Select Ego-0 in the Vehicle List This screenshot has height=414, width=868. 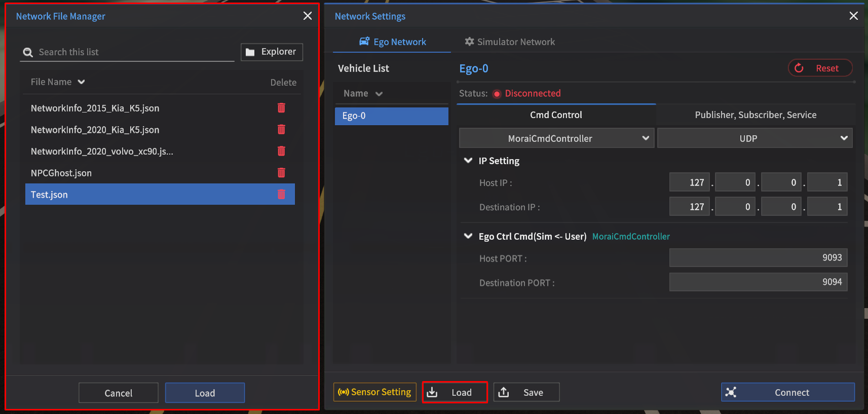[391, 116]
